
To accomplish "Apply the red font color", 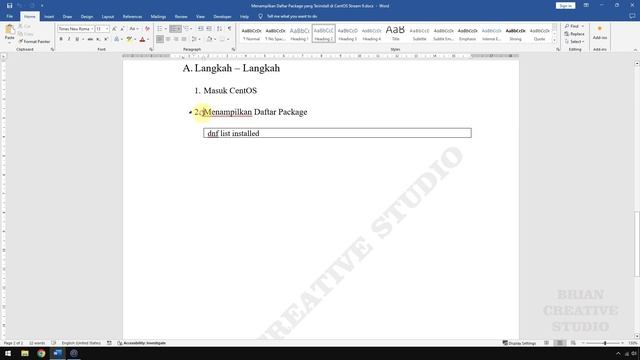I will pos(142,39).
